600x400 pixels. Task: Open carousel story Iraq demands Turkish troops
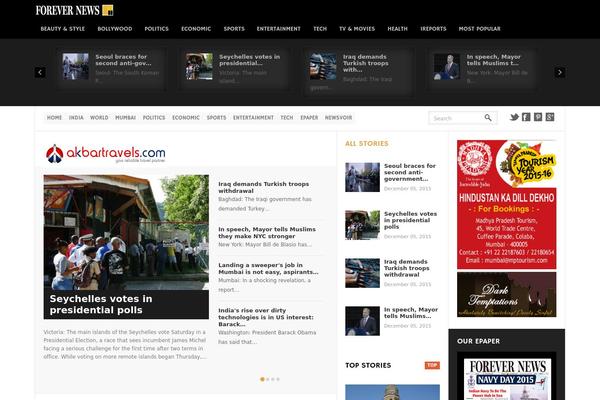(x=365, y=63)
